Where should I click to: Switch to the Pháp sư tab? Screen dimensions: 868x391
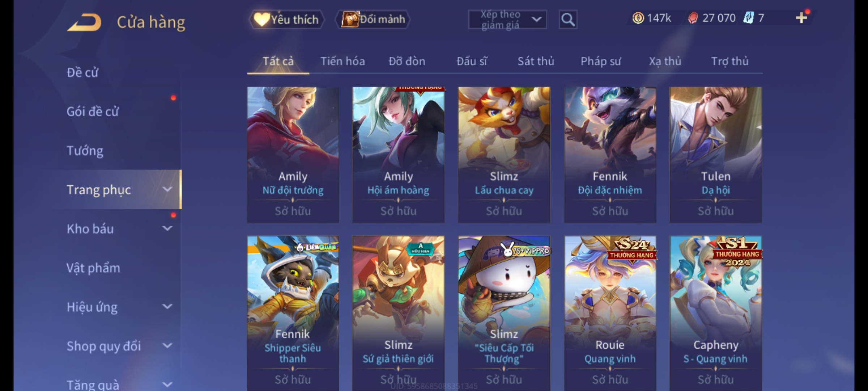[600, 61]
